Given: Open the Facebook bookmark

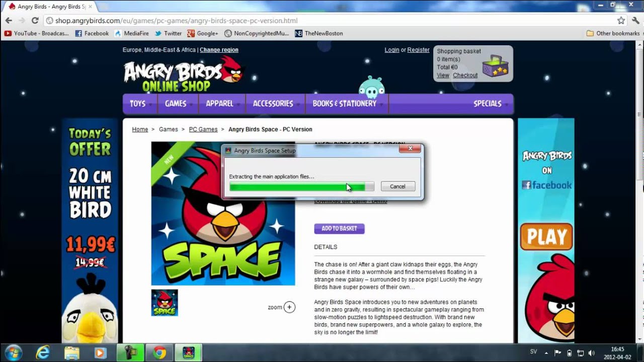Looking at the screenshot, I should click(x=92, y=33).
